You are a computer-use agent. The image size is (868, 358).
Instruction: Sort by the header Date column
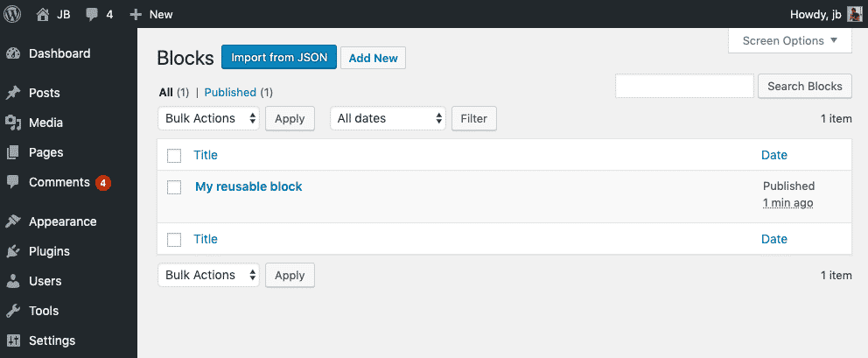[774, 155]
